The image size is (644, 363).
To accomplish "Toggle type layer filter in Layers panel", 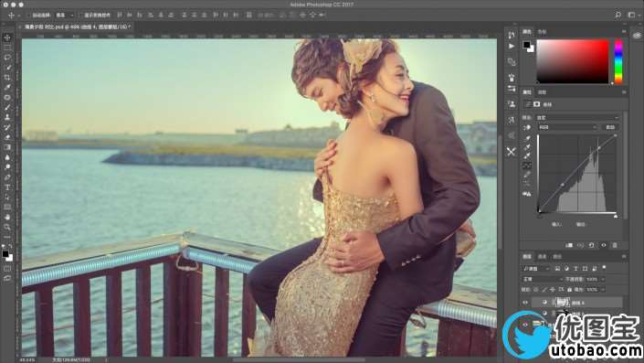I will tap(575, 269).
